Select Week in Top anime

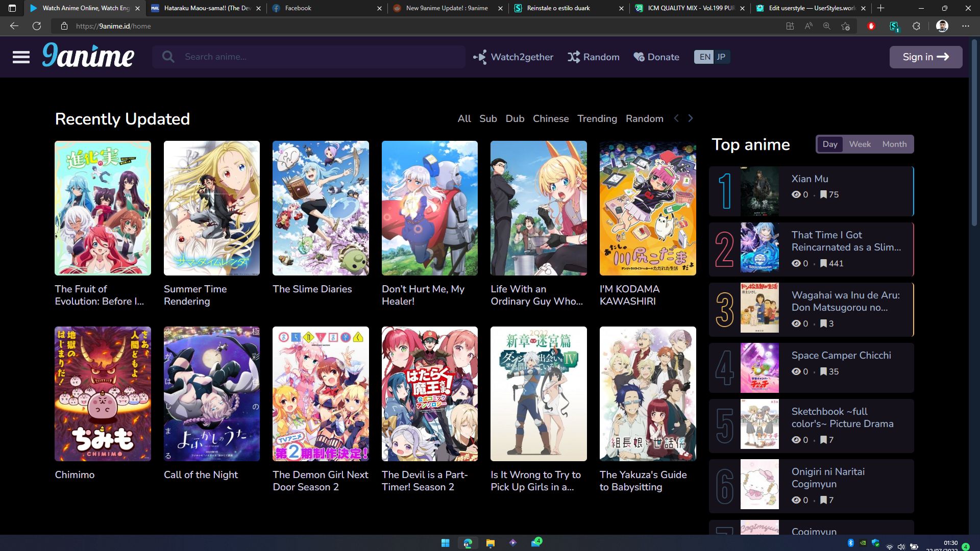click(860, 144)
